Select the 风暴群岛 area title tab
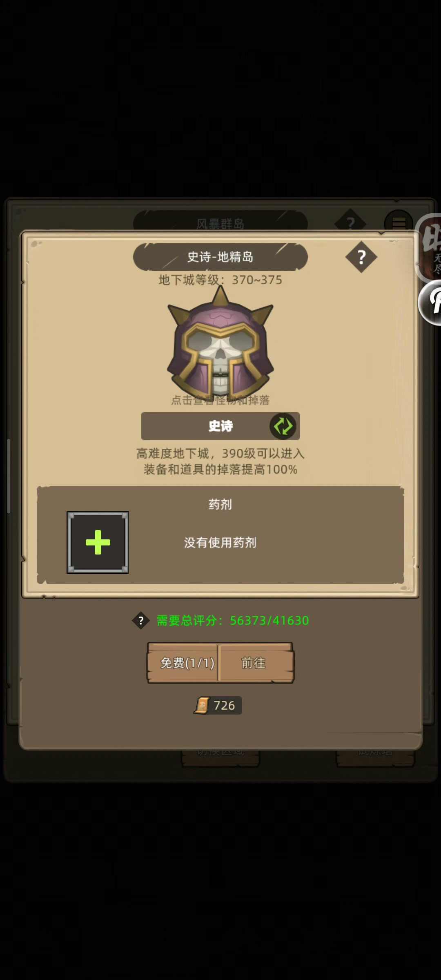This screenshot has height=980, width=441. pos(220,223)
